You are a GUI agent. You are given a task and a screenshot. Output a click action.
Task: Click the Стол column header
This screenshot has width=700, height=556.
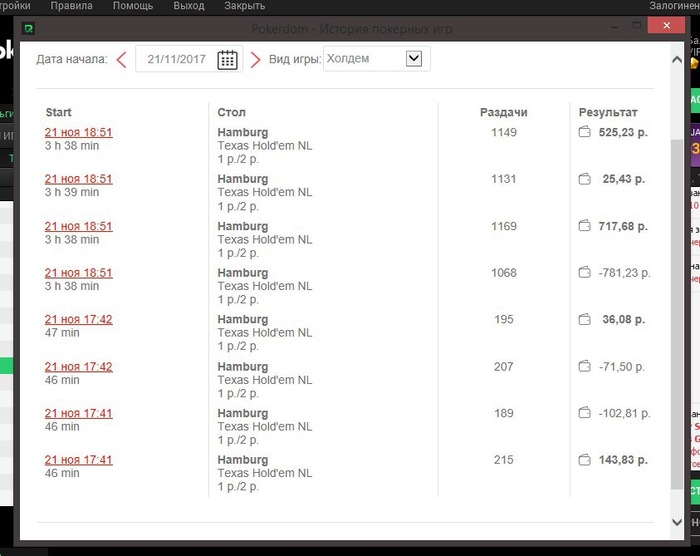coord(231,112)
